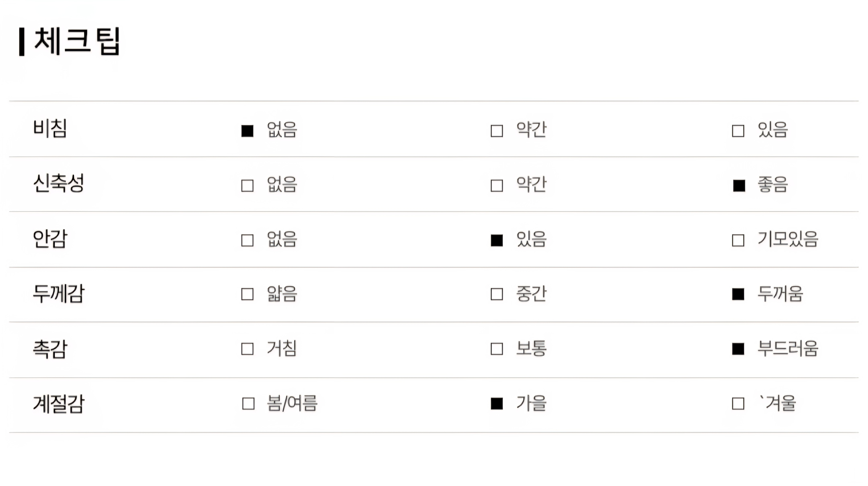868x486 pixels.
Task: Check the 봄/여름 season checkbox
Action: click(x=248, y=403)
